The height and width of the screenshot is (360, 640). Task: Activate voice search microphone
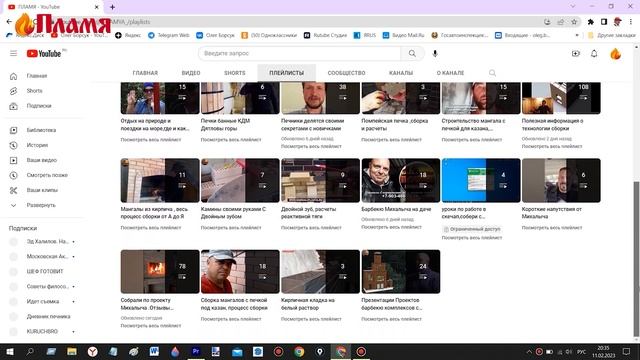click(x=435, y=53)
